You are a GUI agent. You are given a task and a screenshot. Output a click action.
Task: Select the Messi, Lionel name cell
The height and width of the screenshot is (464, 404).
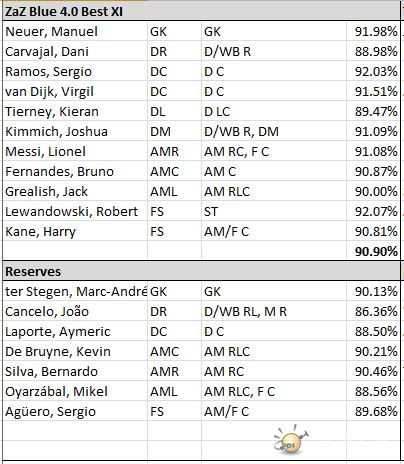coord(75,152)
